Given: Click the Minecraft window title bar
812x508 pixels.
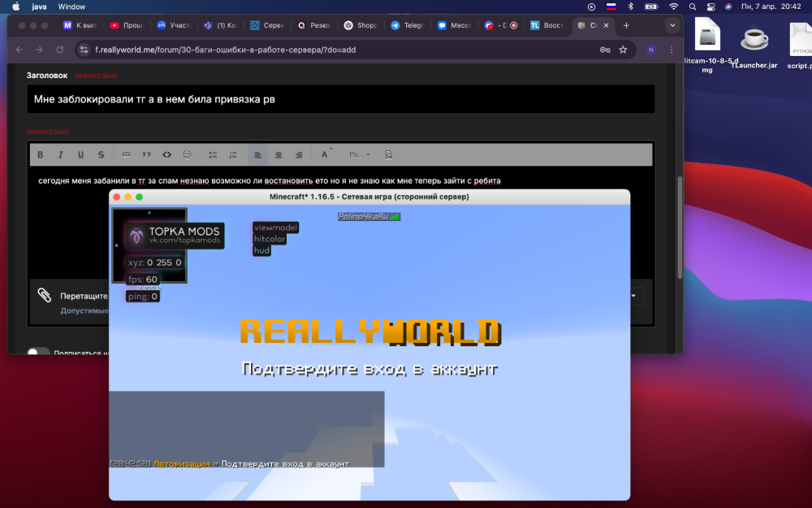Looking at the screenshot, I should coord(369,197).
